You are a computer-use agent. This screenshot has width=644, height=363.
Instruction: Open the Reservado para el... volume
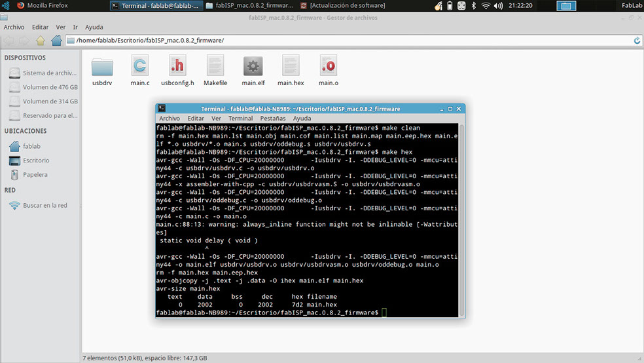43,115
